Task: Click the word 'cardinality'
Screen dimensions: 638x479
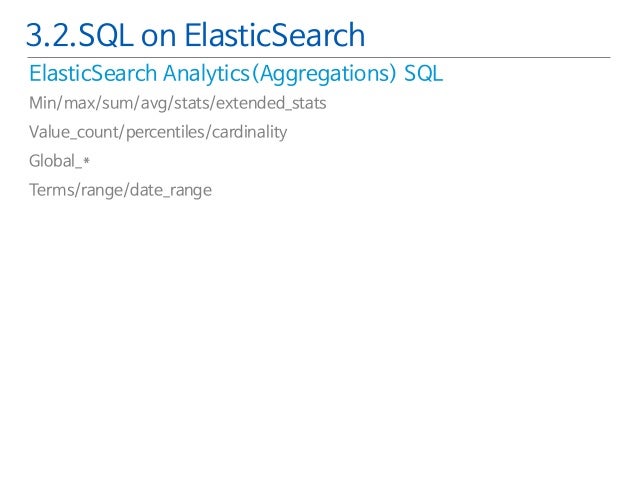Action: pos(247,132)
